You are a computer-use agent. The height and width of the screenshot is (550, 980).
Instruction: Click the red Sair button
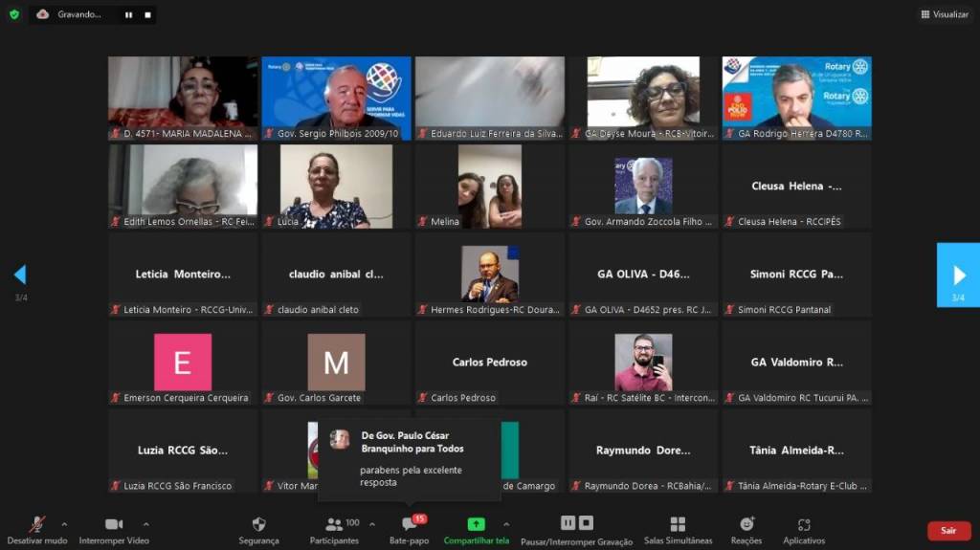click(947, 531)
